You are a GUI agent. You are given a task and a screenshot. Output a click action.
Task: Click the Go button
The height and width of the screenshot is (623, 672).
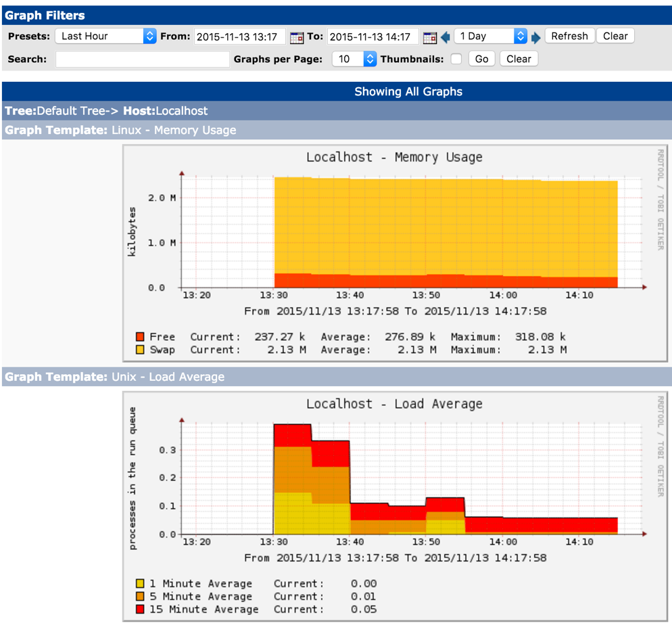[481, 59]
